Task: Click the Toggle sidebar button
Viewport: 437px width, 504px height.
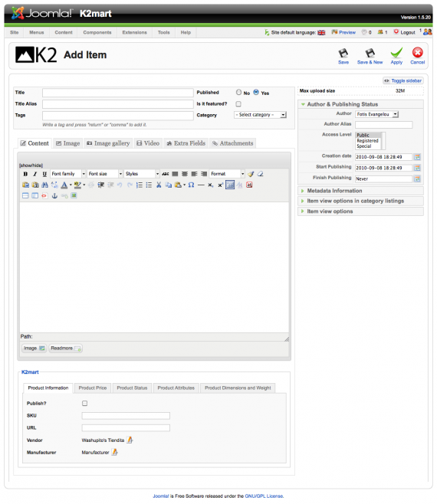Action: [403, 80]
